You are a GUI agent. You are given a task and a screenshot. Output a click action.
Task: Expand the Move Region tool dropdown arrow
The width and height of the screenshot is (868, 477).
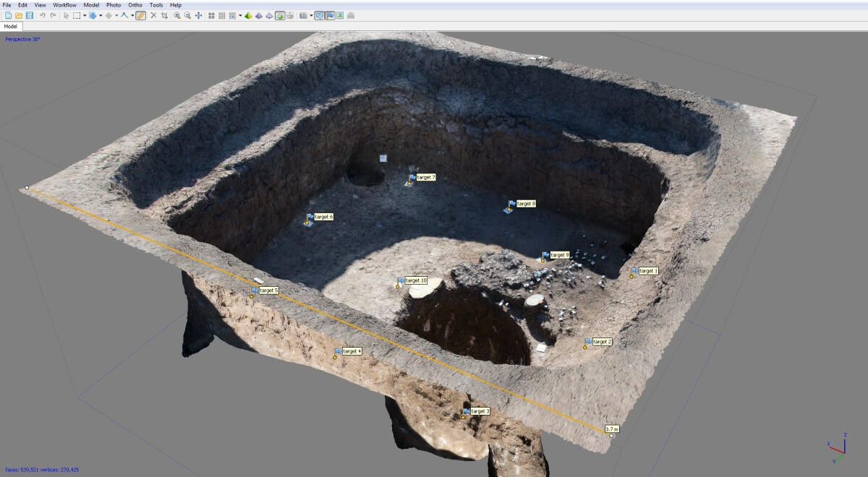(101, 15)
